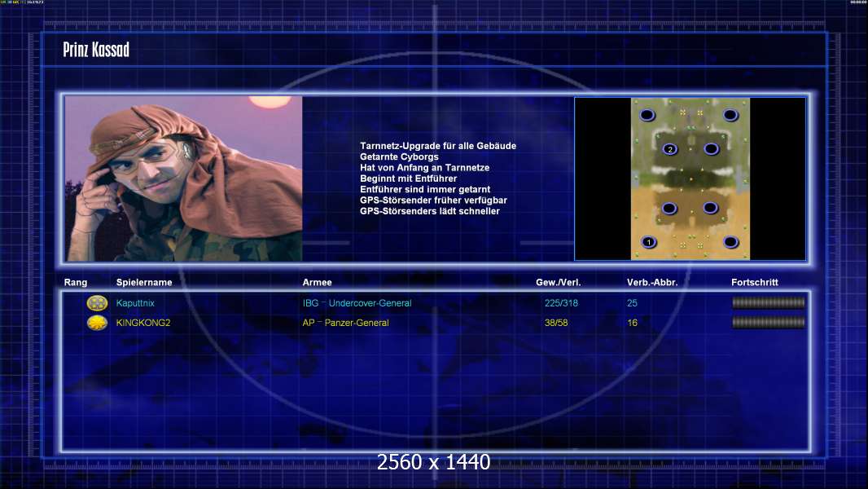Viewport: 868px width, 489px height.
Task: Click the KINGKONG2 gold rank star icon
Action: [x=97, y=322]
